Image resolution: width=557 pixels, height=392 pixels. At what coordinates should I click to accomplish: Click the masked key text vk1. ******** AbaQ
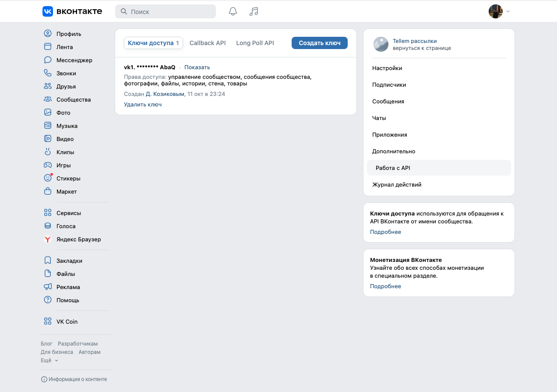(150, 67)
